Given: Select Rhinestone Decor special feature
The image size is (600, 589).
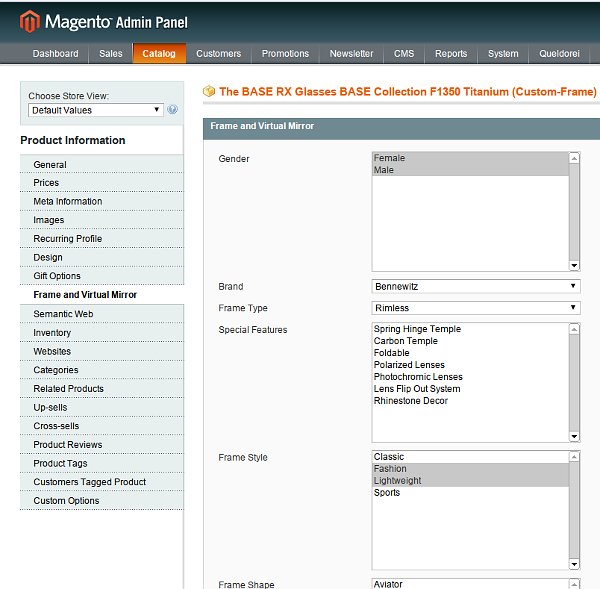Looking at the screenshot, I should (470, 401).
